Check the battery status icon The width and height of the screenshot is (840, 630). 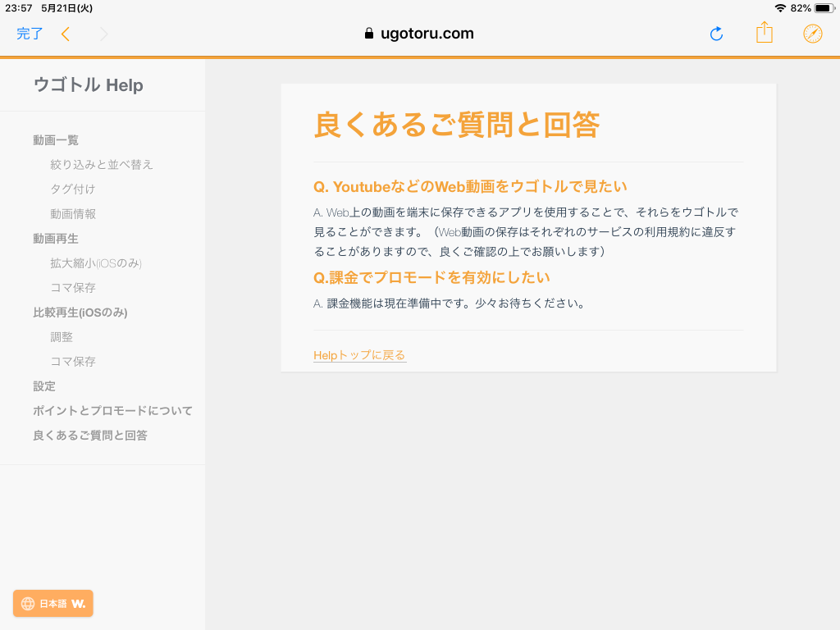point(824,8)
